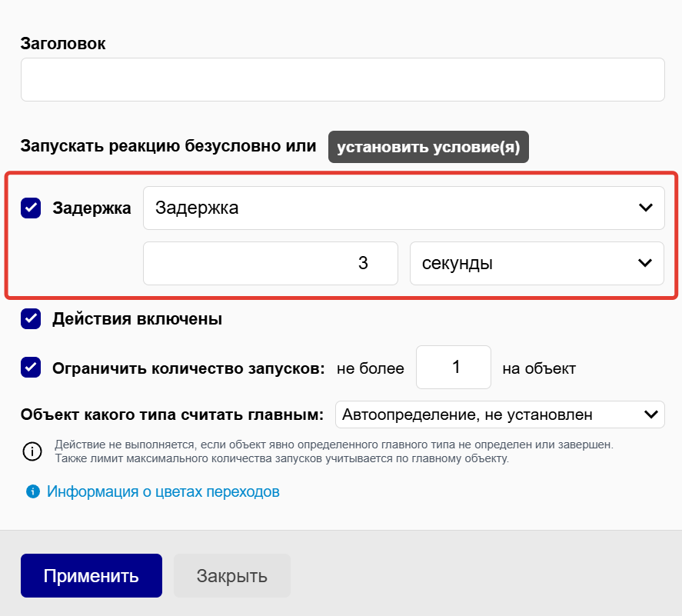
Task: Open the main object type dropdown
Action: click(499, 415)
